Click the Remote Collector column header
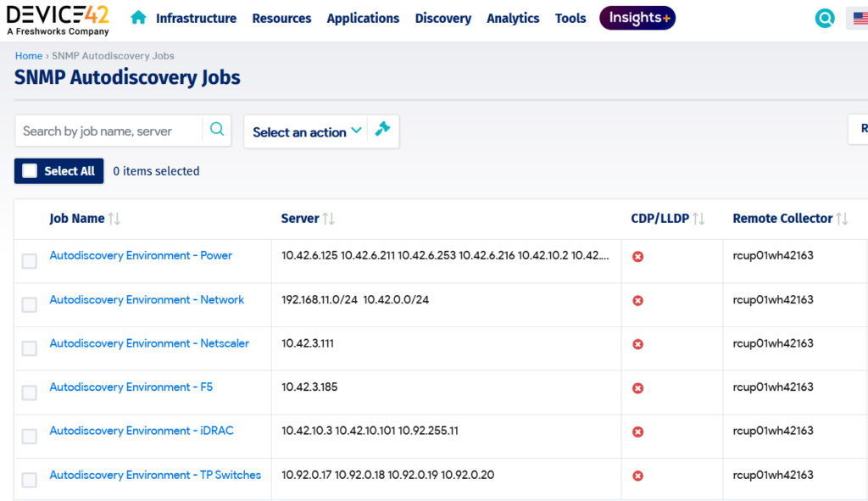 [x=782, y=219]
